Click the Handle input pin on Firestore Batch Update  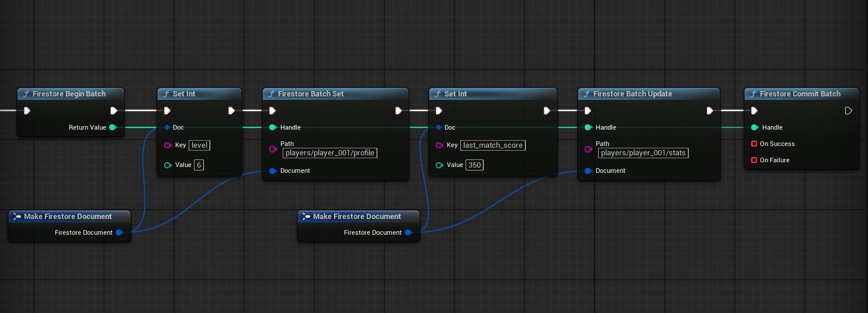click(x=588, y=127)
